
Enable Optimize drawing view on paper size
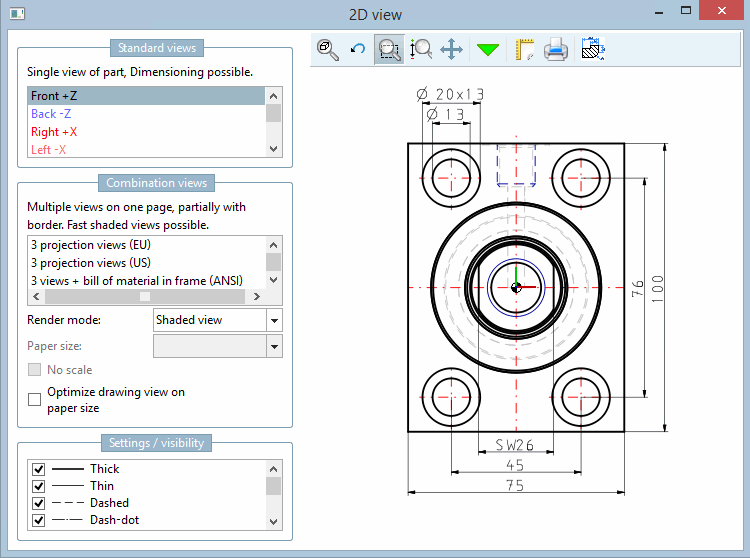click(35, 400)
